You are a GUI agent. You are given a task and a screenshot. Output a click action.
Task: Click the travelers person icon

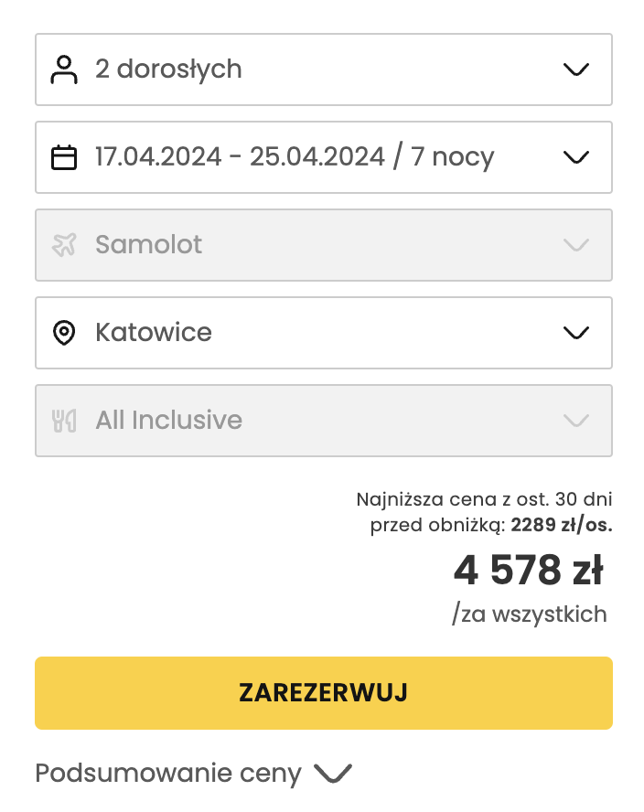(x=64, y=69)
